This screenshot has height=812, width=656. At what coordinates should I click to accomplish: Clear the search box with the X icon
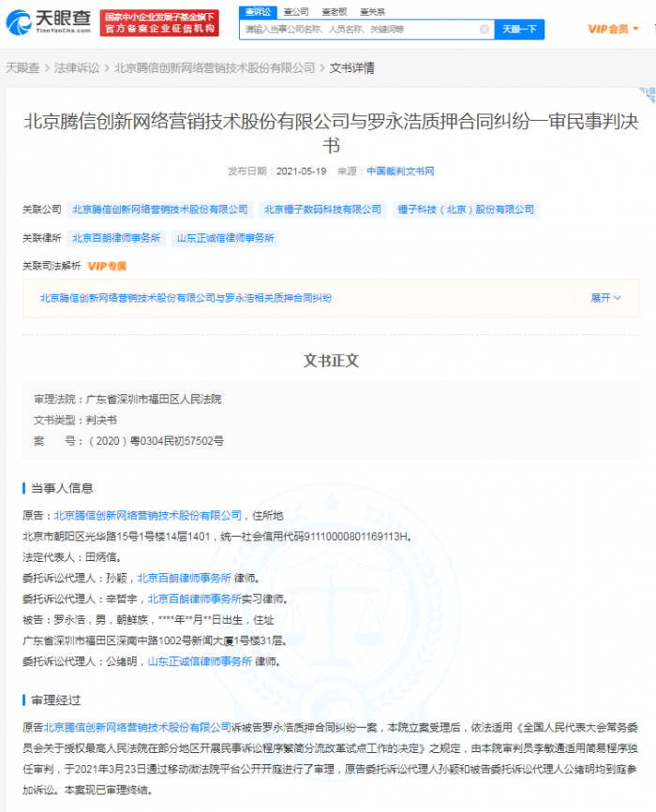pyautogui.click(x=484, y=29)
